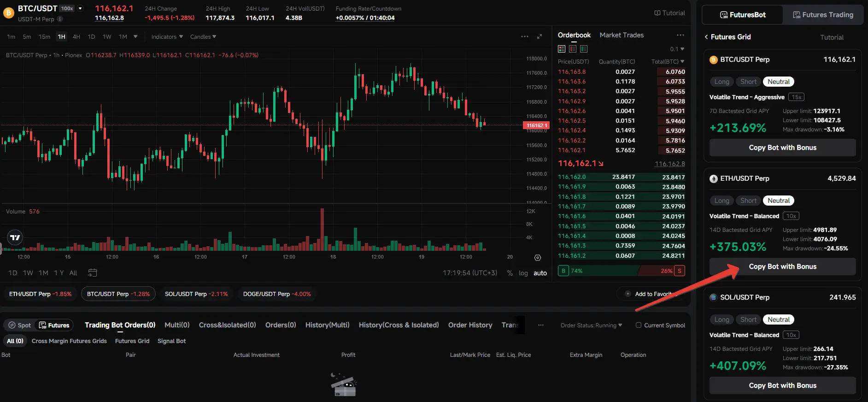Click the Futures Trading panel icon

[797, 15]
